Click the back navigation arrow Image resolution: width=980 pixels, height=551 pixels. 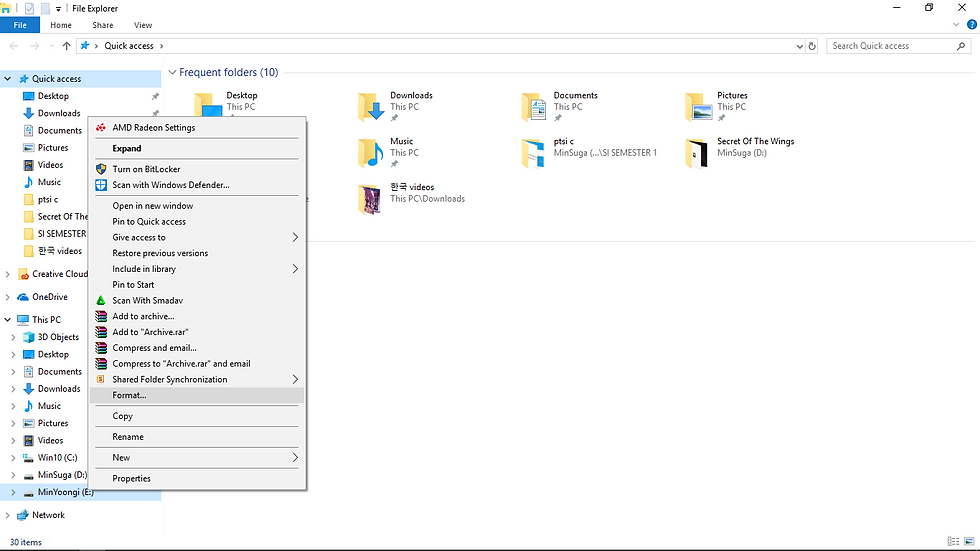click(14, 46)
